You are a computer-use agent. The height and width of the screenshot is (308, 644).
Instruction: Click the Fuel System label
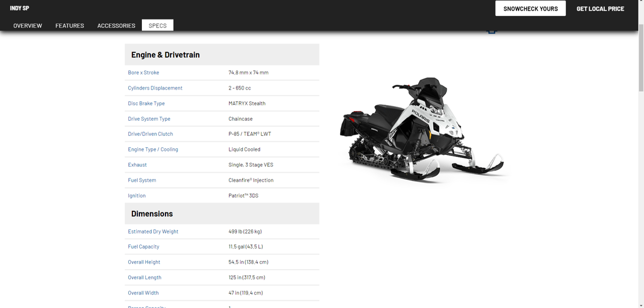[142, 180]
